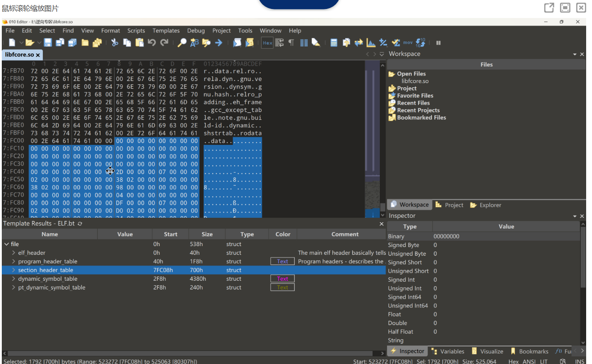This screenshot has width=592, height=364.
Task: Open Find with the magnifier icon
Action: tap(182, 43)
